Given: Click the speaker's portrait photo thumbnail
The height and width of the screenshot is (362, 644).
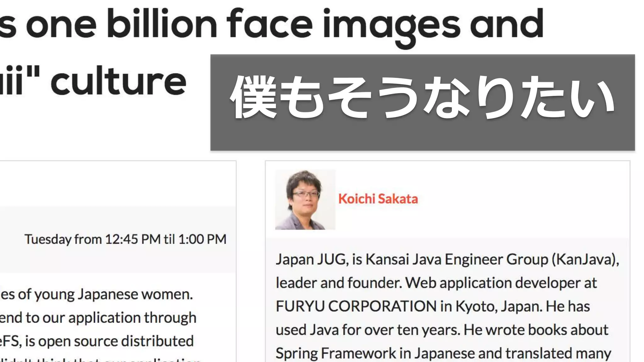Looking at the screenshot, I should click(305, 200).
